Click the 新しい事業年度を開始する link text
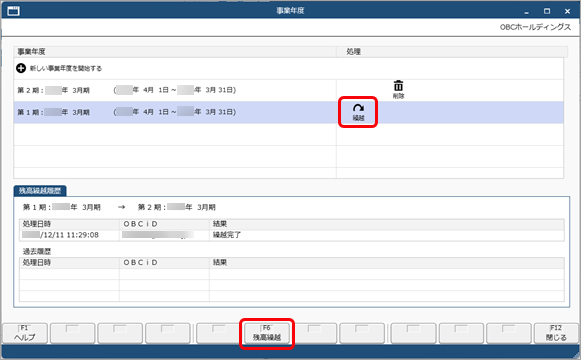 66,69
